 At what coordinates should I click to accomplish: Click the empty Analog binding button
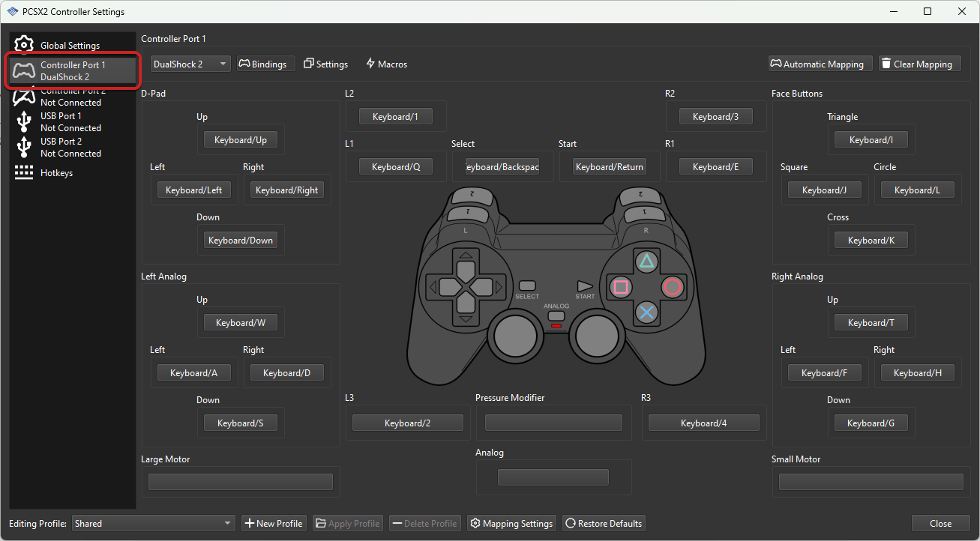pyautogui.click(x=553, y=477)
